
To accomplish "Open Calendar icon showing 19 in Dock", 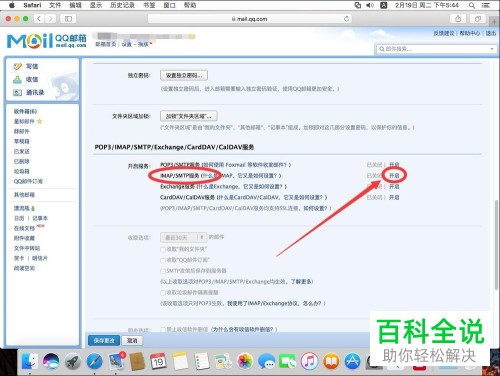I will click(158, 362).
